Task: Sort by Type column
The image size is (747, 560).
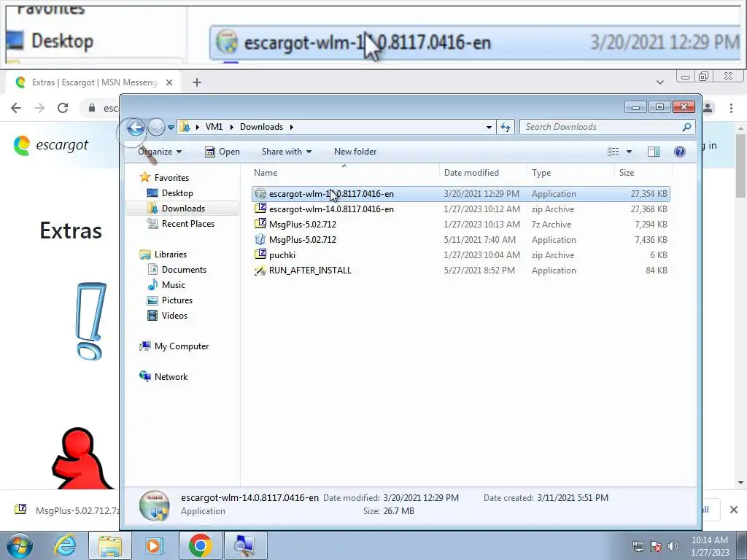Action: (x=570, y=172)
